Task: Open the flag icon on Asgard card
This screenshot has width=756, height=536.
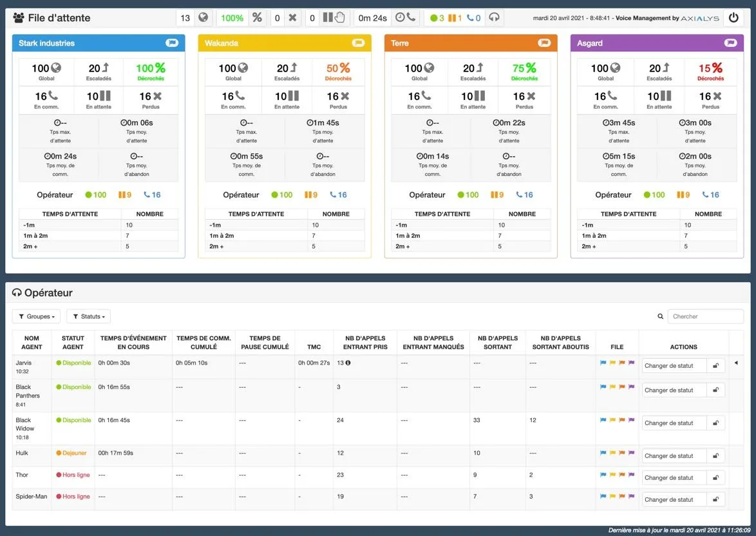Action: [x=730, y=43]
